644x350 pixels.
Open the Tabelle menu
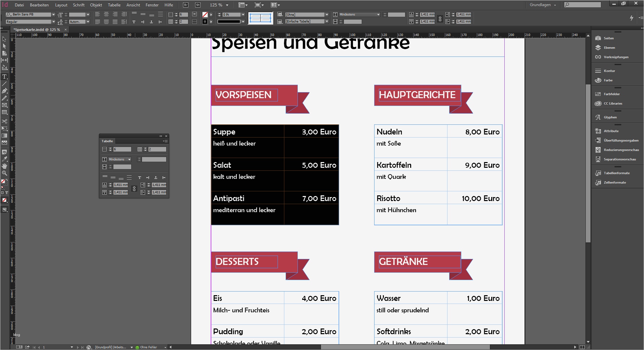114,5
